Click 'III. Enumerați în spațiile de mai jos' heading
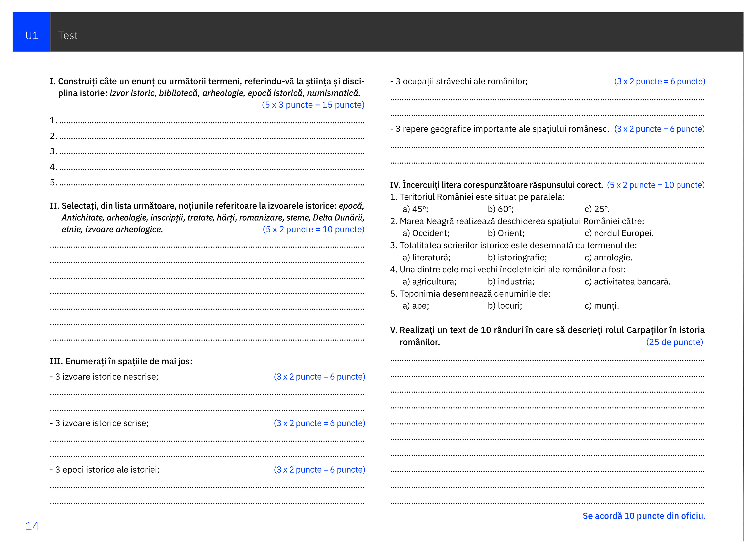This screenshot has height=554, width=756. tap(121, 361)
